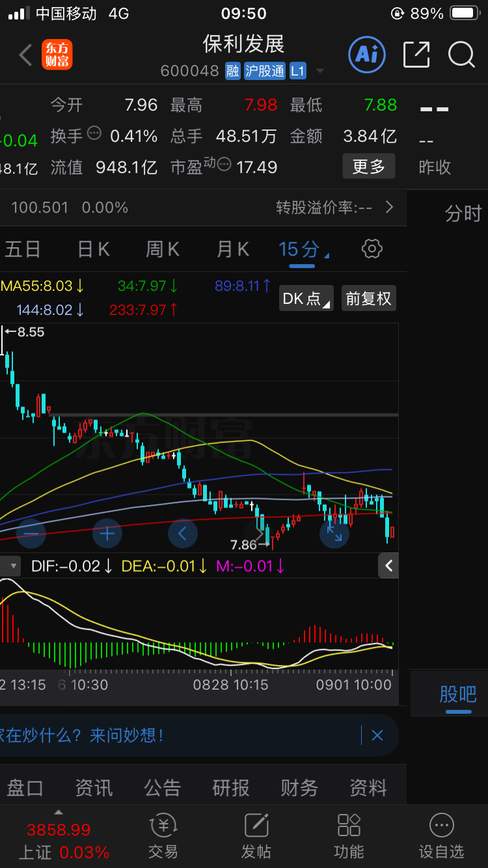Tap the 市盈 info icon

coord(224,163)
